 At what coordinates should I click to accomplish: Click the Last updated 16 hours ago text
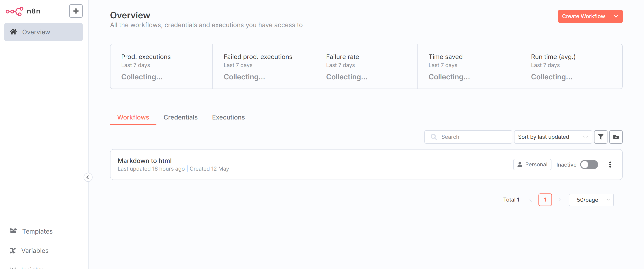tap(151, 169)
